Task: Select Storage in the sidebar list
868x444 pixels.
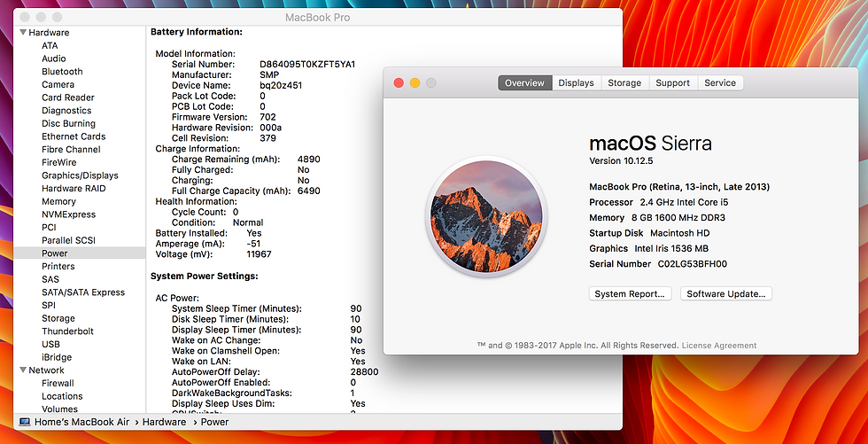Action: (x=58, y=318)
